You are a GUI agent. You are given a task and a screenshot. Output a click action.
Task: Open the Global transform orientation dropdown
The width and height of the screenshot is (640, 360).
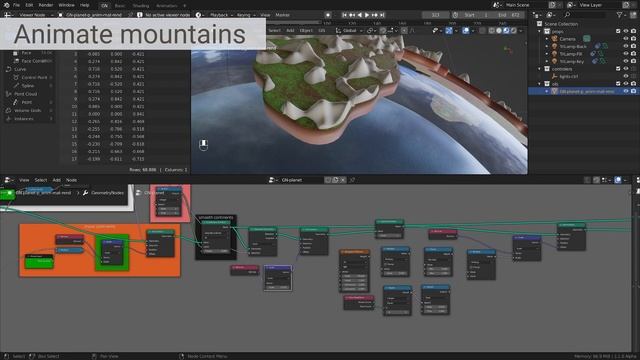point(349,31)
